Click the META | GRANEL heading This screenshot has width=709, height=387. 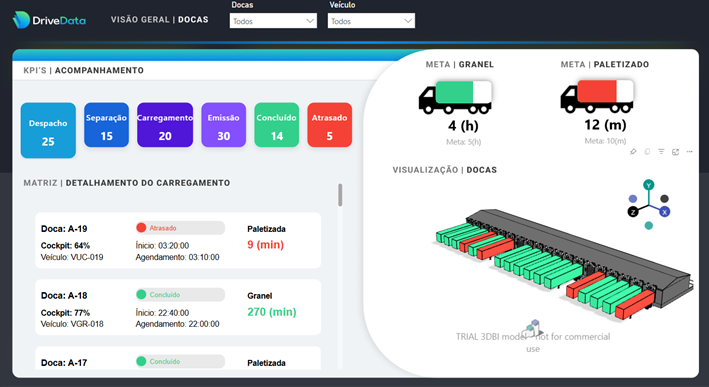[460, 65]
